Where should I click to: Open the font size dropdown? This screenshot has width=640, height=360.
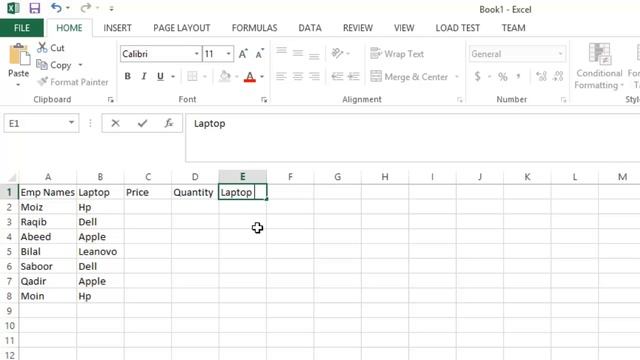point(228,54)
